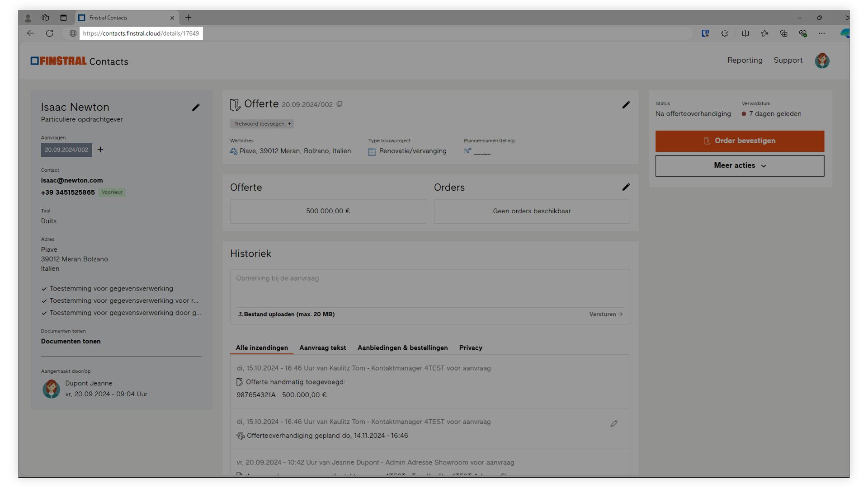
Task: Switch to Alle inzendingen tab
Action: click(x=262, y=348)
